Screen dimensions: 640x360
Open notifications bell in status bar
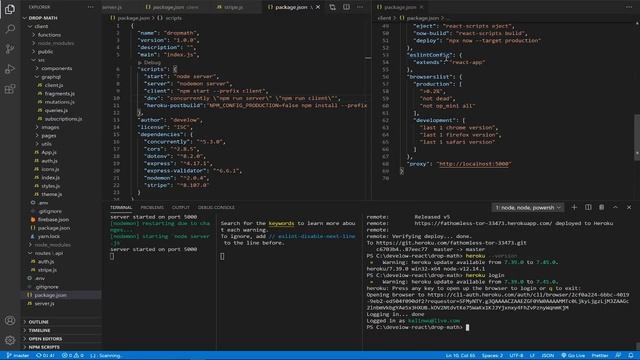(631, 356)
